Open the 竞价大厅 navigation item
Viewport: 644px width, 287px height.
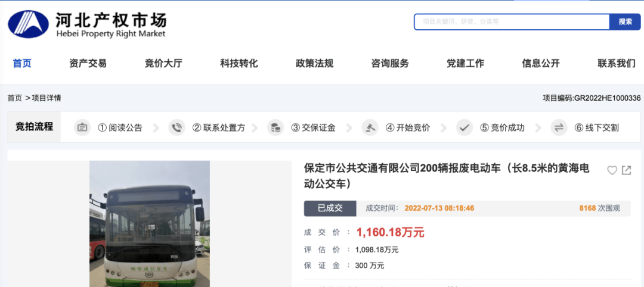[163, 63]
